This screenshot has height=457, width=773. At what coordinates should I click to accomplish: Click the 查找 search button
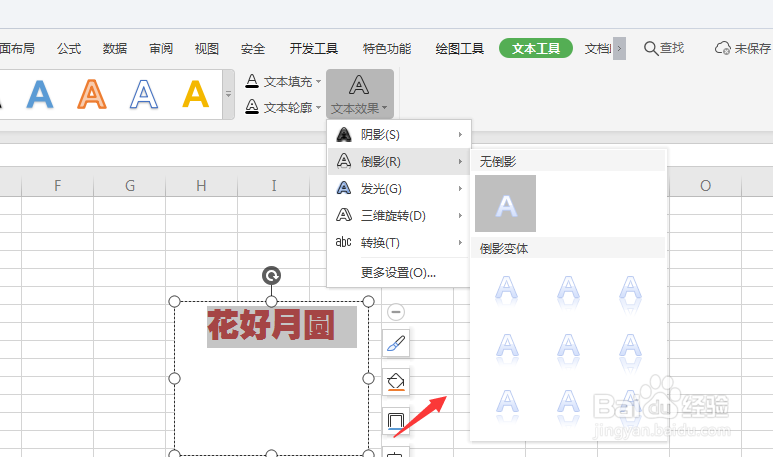(x=664, y=48)
